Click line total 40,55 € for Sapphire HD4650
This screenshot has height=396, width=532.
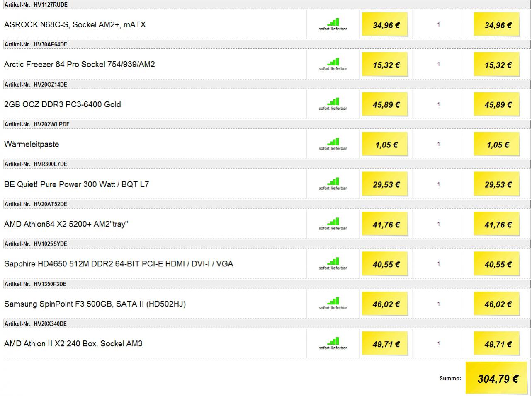[x=497, y=264]
